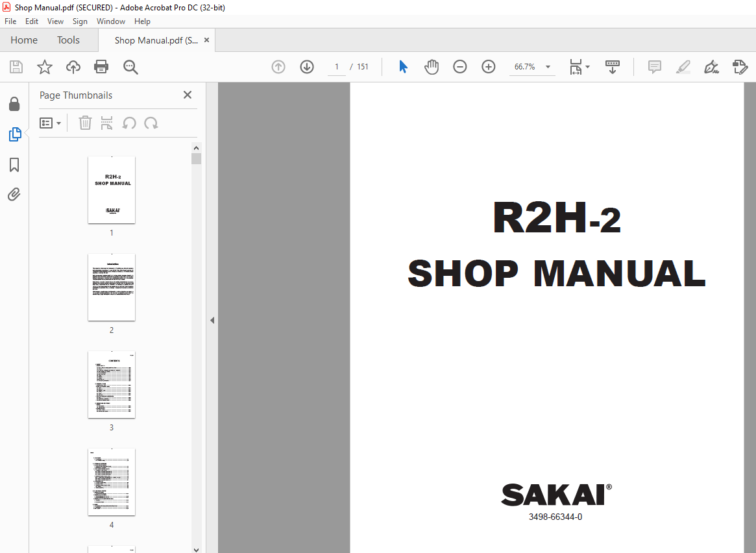Click thumbnails scrollbar up arrow
Viewport: 756px width, 553px height.
[x=196, y=147]
